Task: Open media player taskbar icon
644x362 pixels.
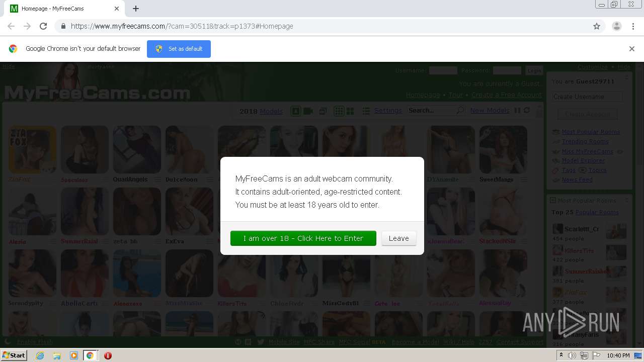Action: [73, 355]
